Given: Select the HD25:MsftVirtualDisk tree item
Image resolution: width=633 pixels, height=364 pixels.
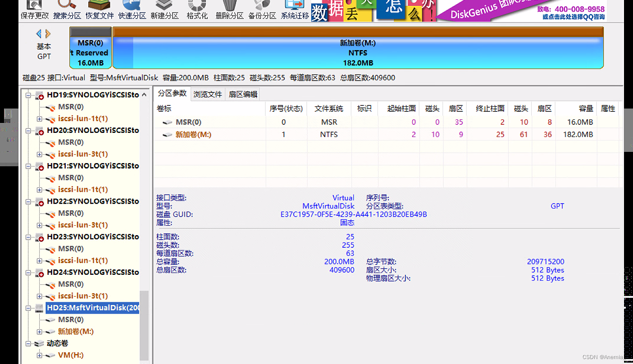Looking at the screenshot, I should coord(93,308).
